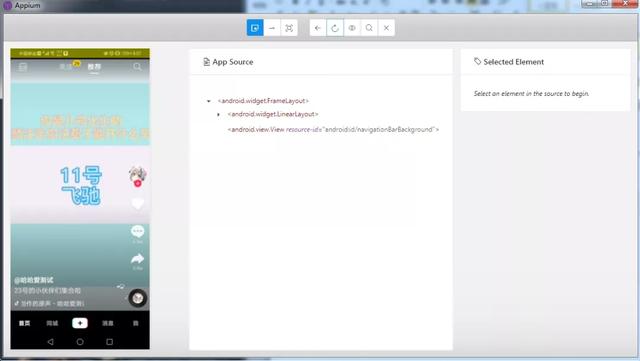Expand the android.widget.LinearLayout node
This screenshot has width=640, height=361.
(x=219, y=114)
